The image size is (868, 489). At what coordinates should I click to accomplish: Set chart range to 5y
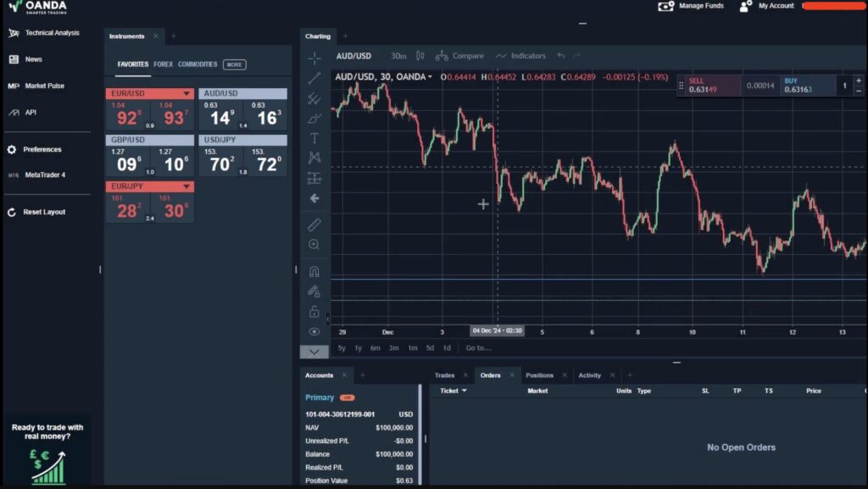pyautogui.click(x=342, y=348)
